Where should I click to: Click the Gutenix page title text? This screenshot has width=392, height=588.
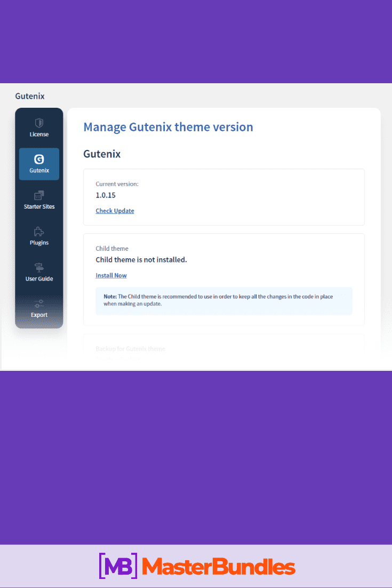click(x=30, y=96)
